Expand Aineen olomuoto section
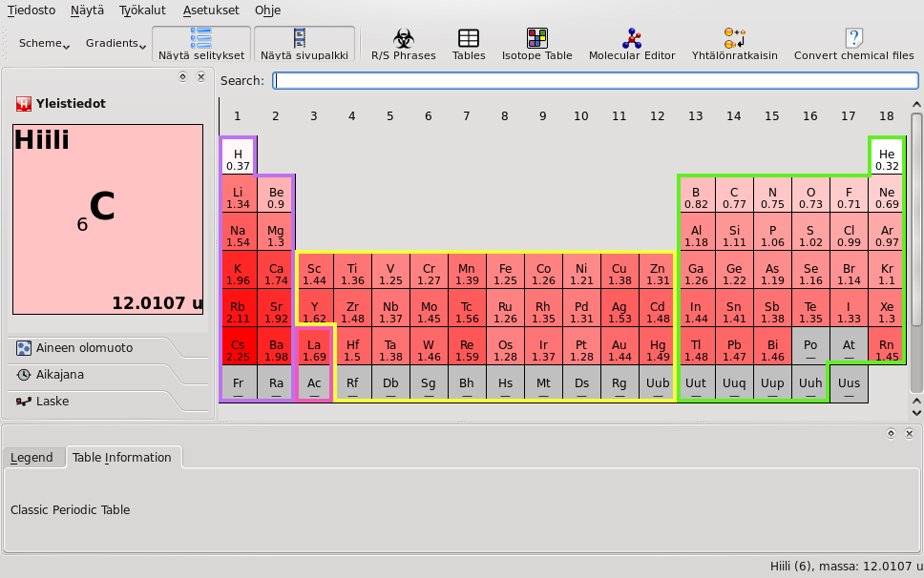 (x=84, y=348)
